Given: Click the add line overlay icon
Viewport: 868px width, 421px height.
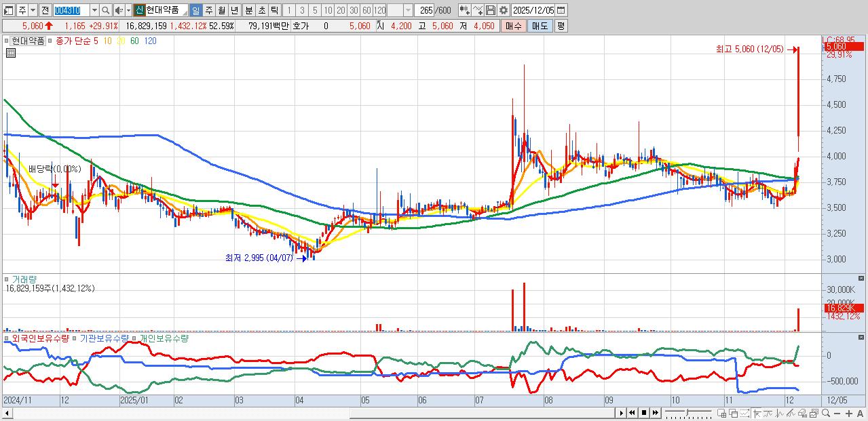Looking at the screenshot, I should [x=478, y=10].
